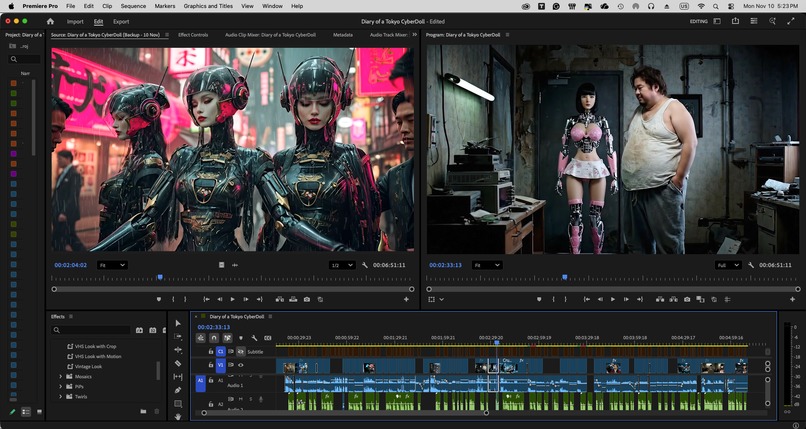Open Quick Export share icon

click(736, 21)
